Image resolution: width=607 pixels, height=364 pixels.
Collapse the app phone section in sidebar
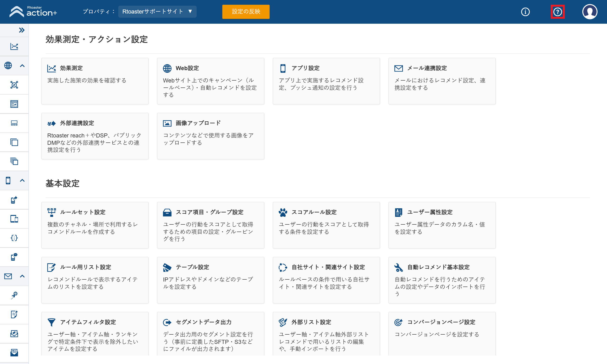[x=22, y=180]
